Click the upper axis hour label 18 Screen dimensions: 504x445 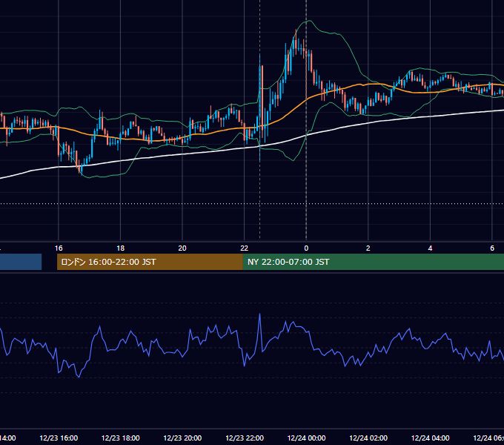point(120,248)
